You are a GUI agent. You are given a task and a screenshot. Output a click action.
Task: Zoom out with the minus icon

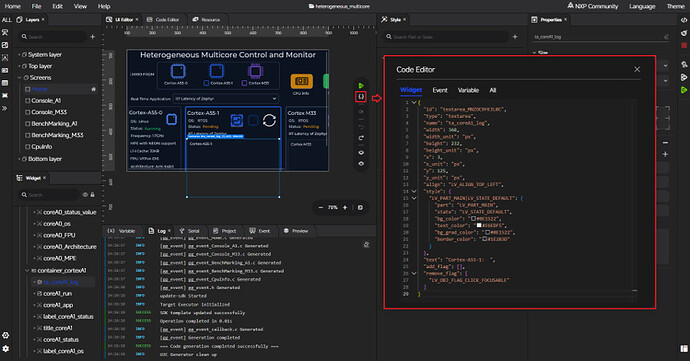click(321, 207)
